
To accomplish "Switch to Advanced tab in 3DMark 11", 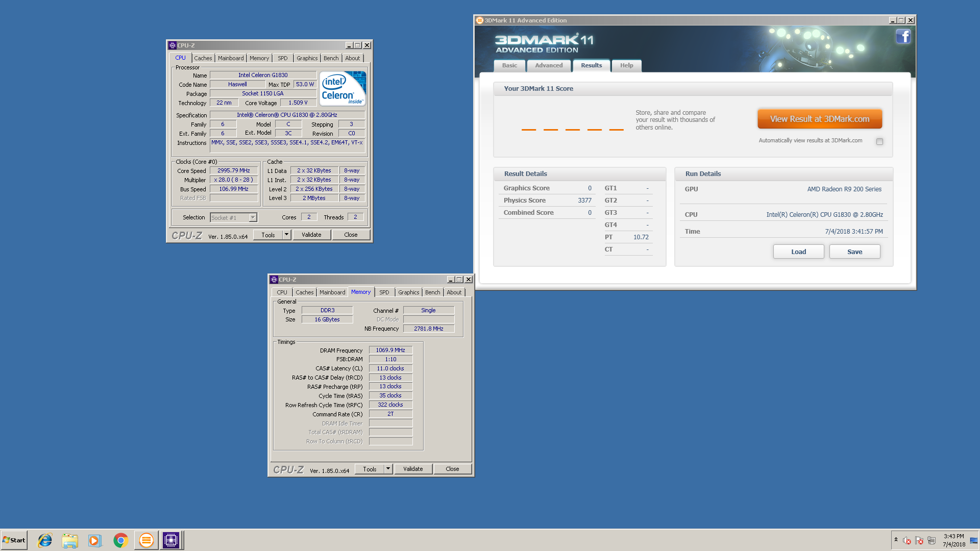I will (x=549, y=65).
